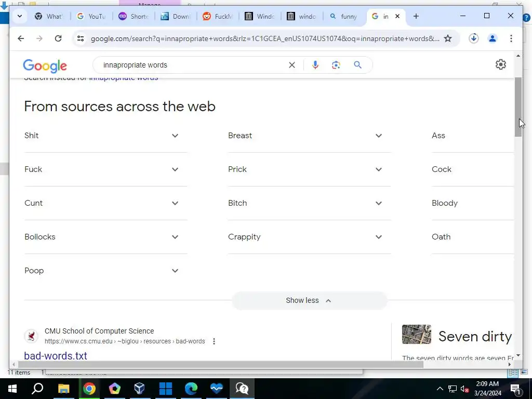Click the horizontal page scrollbar thumb

tap(220, 364)
